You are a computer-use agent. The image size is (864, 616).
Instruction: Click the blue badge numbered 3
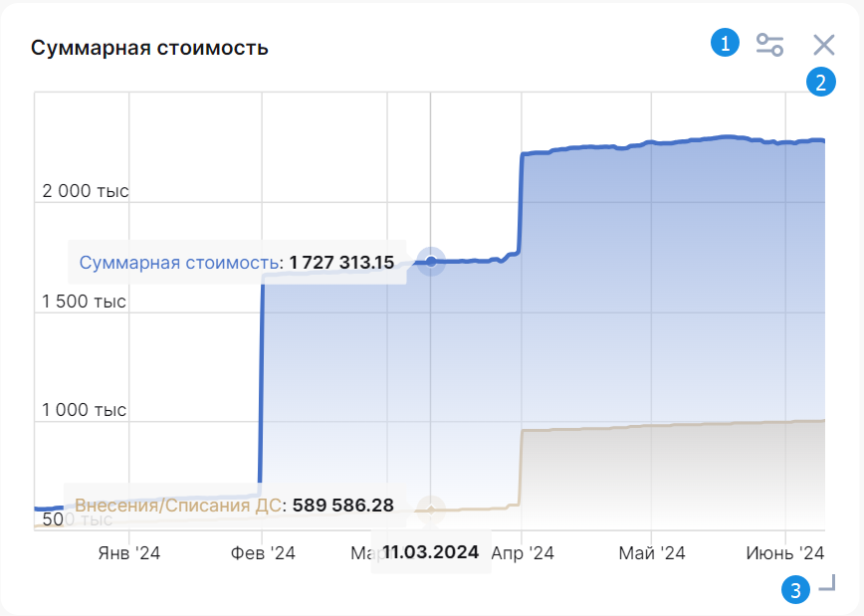795,590
